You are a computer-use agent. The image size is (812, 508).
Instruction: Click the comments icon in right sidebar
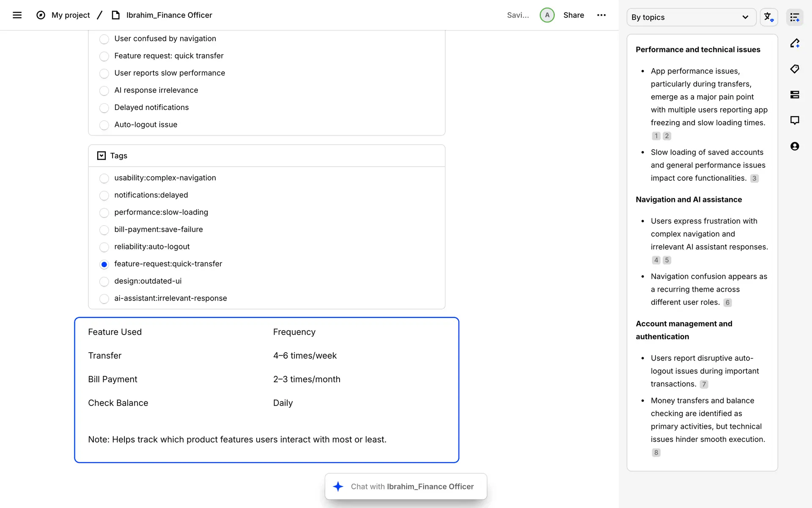[795, 121]
